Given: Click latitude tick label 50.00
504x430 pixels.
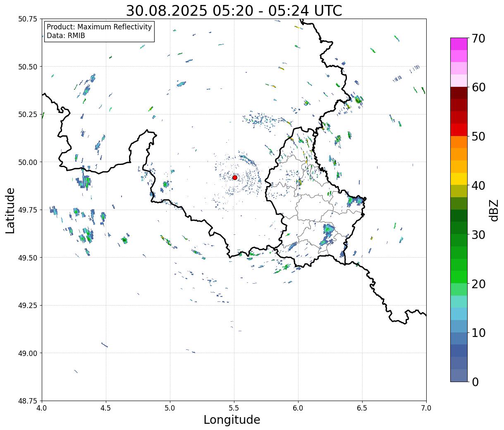Looking at the screenshot, I should [28, 162].
